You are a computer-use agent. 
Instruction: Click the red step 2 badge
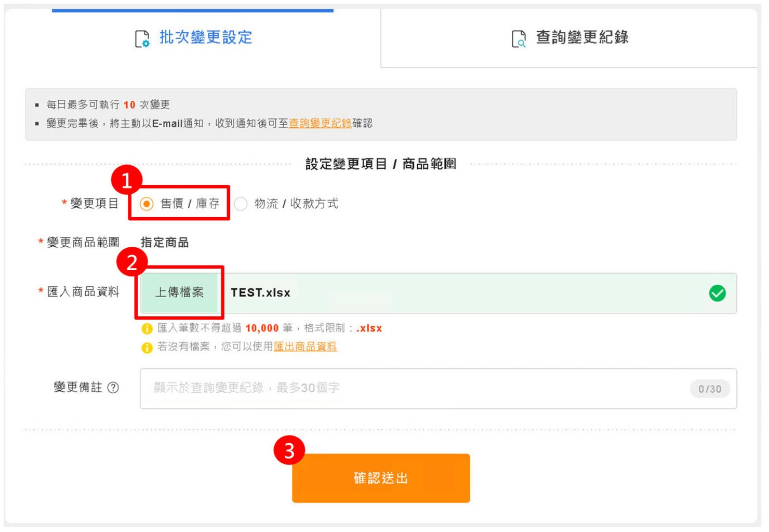point(132,262)
